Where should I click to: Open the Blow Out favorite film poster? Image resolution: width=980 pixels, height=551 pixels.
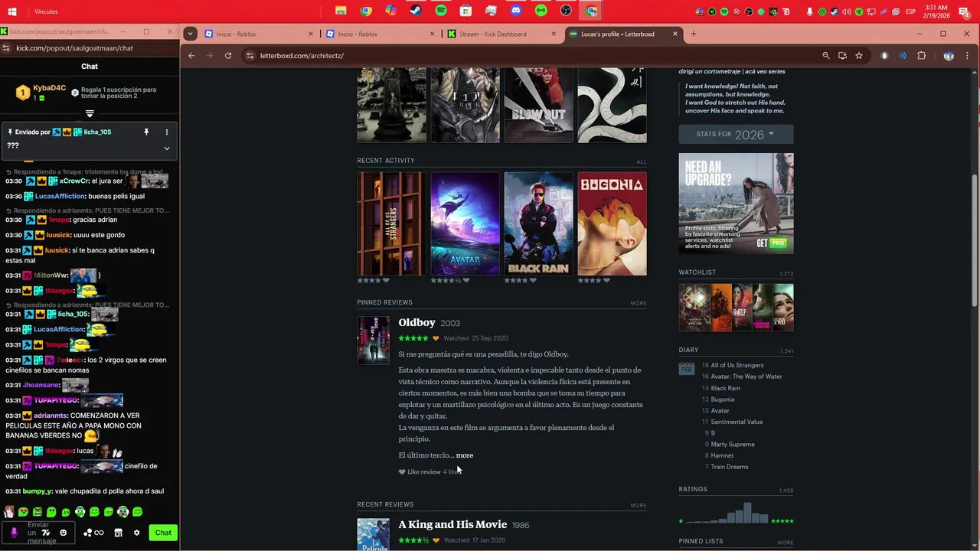[x=538, y=105]
